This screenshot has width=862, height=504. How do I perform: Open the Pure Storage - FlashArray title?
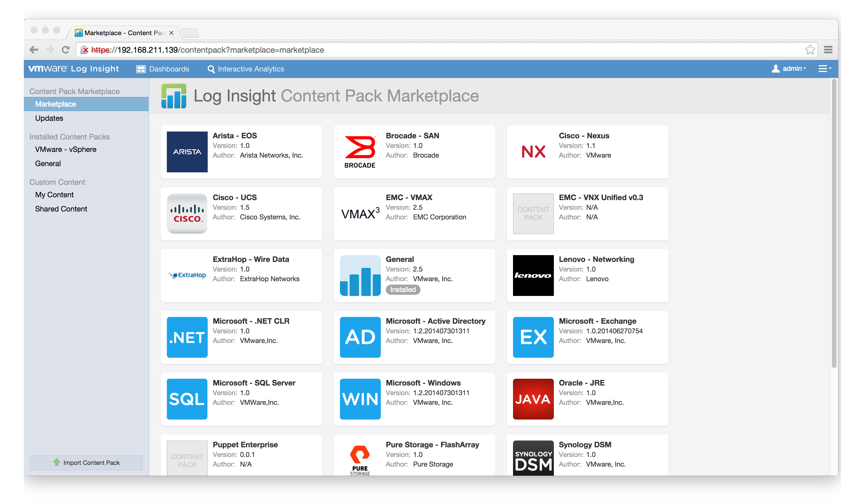click(x=432, y=445)
